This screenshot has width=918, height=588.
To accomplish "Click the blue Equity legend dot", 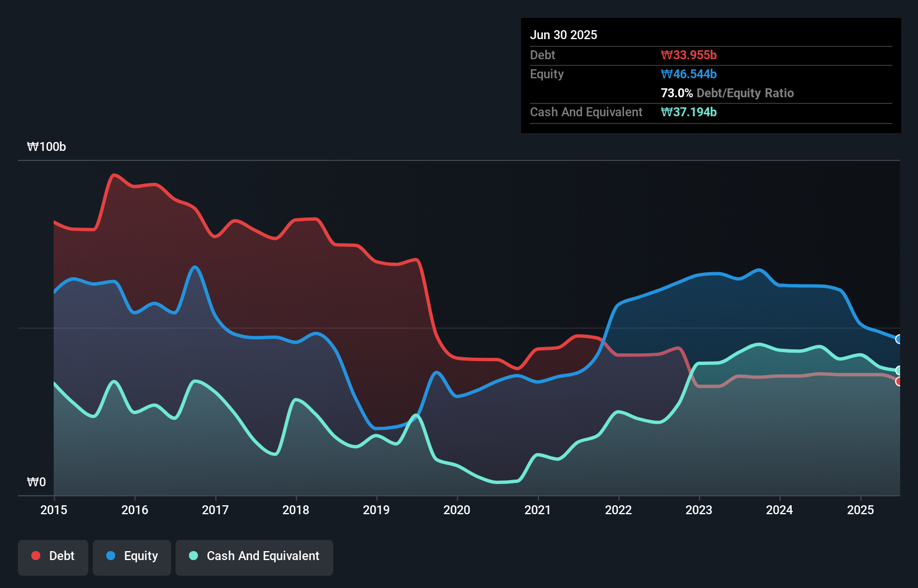I will tap(111, 556).
